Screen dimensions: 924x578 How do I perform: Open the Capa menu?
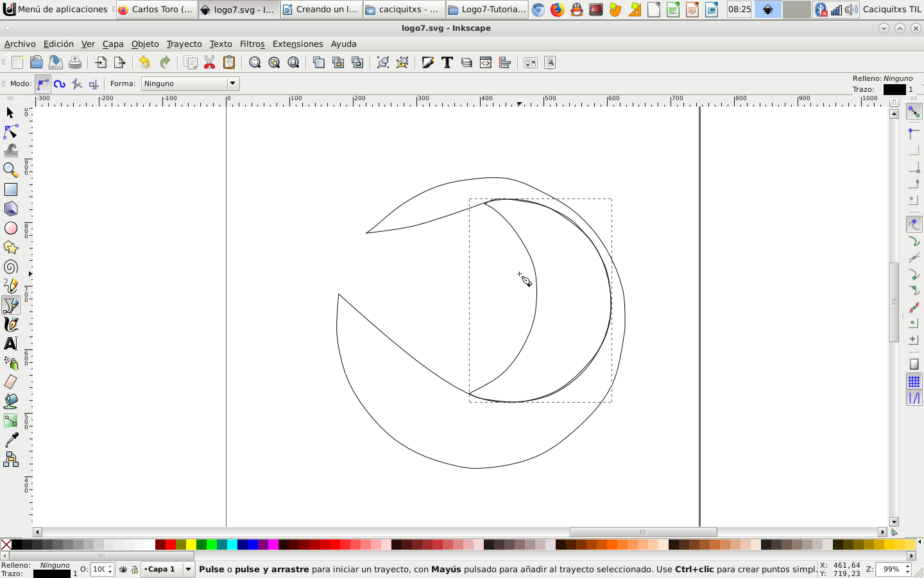coord(113,44)
